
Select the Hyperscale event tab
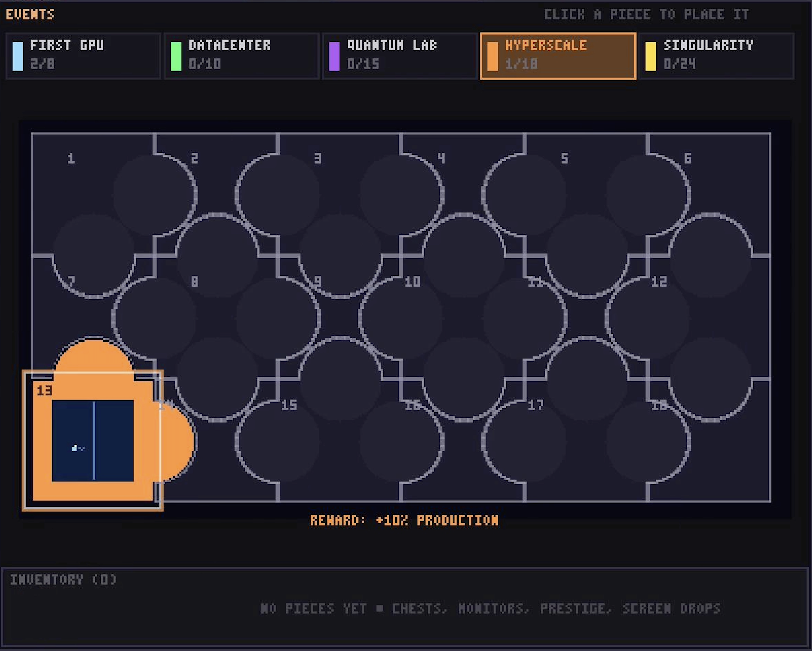tap(558, 56)
